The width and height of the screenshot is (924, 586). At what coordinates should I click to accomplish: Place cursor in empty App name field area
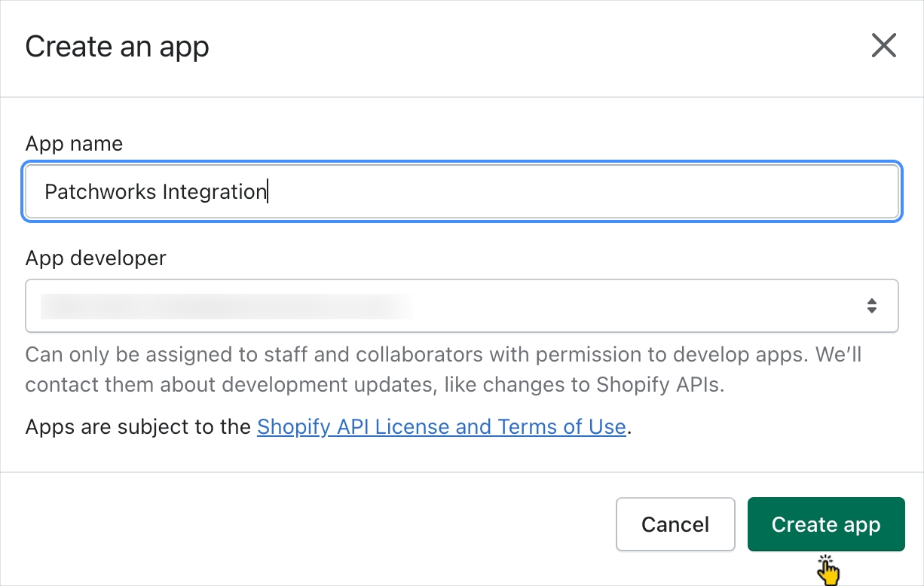click(x=580, y=191)
